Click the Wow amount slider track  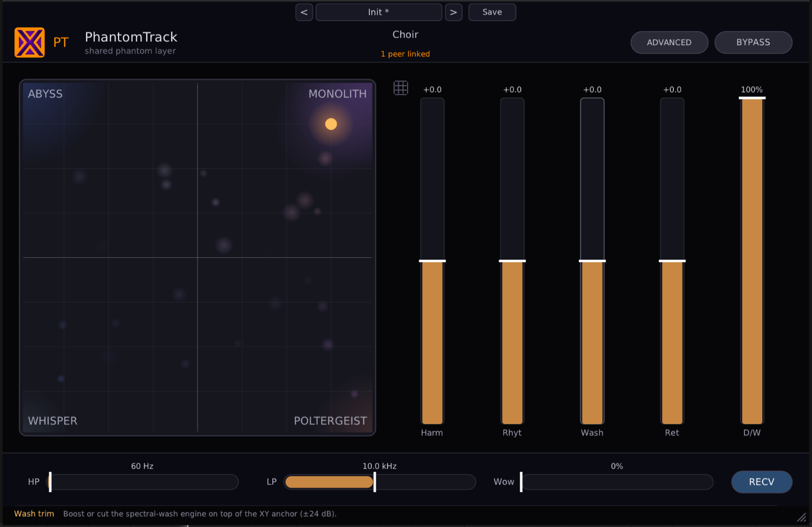[x=617, y=482]
